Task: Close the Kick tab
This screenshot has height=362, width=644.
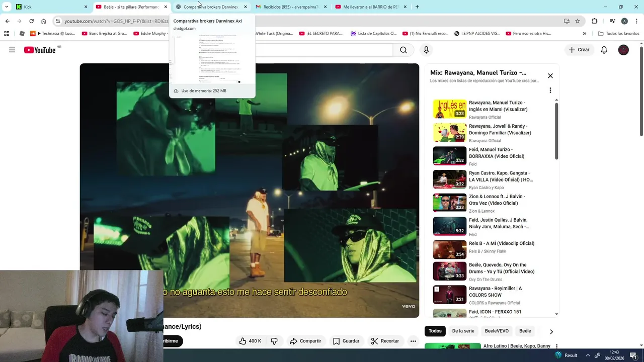Action: [x=86, y=7]
